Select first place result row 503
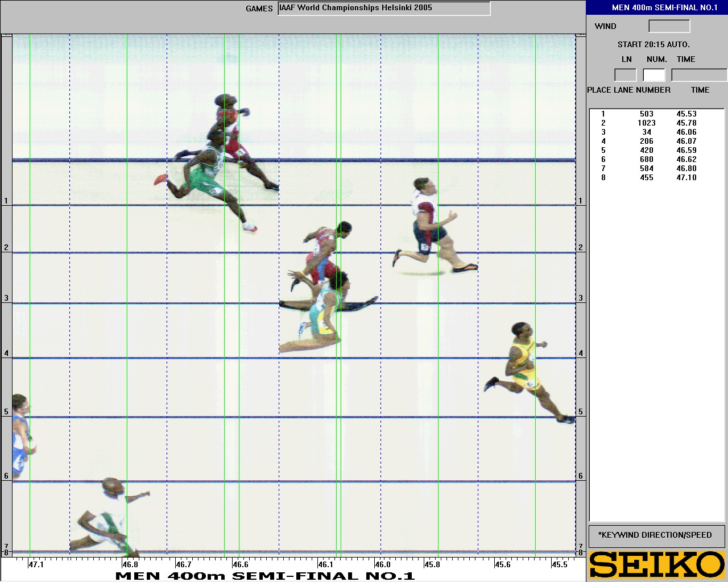The width and height of the screenshot is (728, 582). click(x=648, y=114)
